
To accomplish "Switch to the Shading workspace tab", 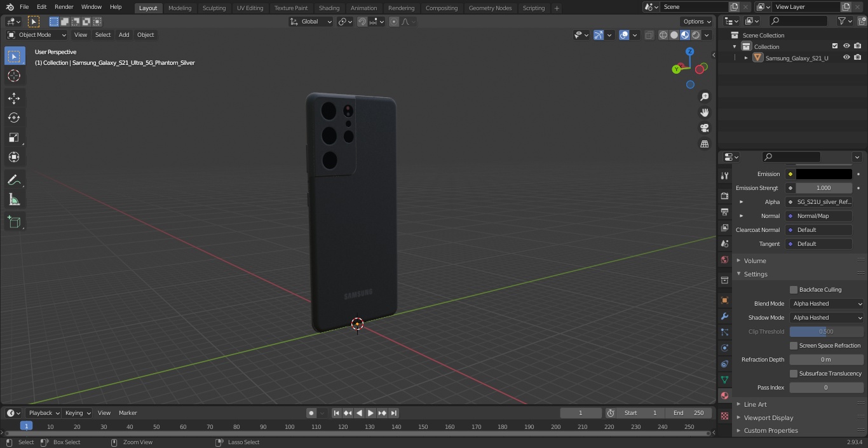I will coord(329,8).
